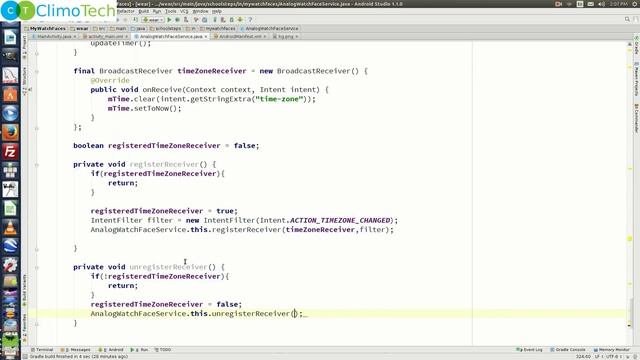Click the registeredTimeZoneReceiver = true line

tap(164, 211)
